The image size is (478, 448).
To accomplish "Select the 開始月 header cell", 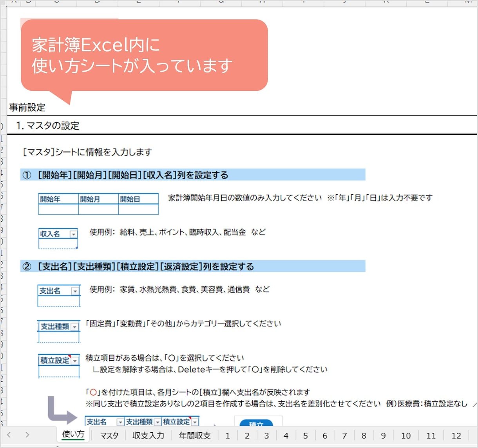I will pos(98,199).
